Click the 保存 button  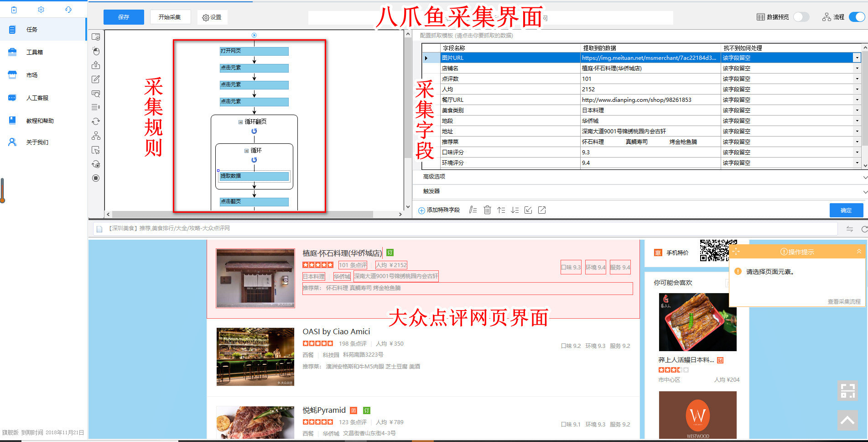(x=124, y=17)
